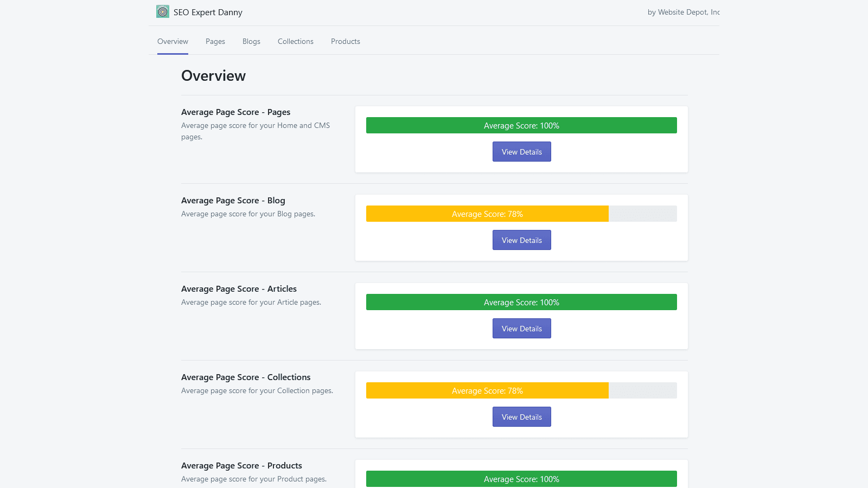Select the Collections 78% score bar
Screen dimensions: 868x488
pyautogui.click(x=487, y=390)
